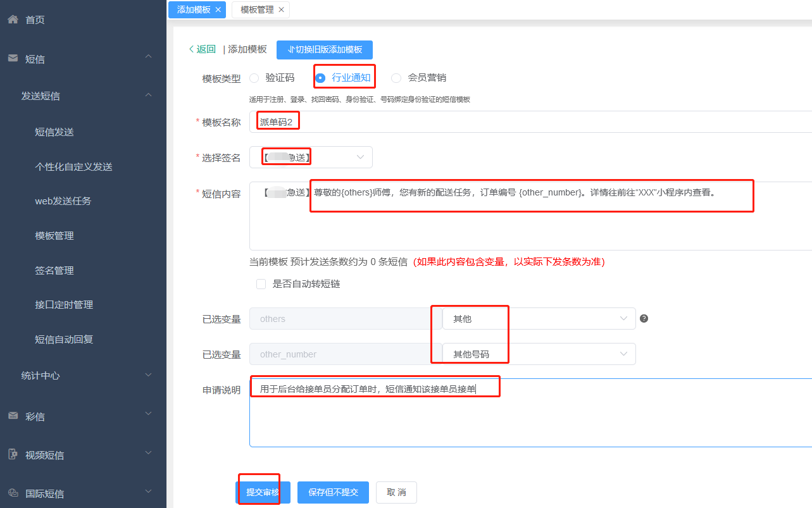Select the 行业通知 radio button

320,78
